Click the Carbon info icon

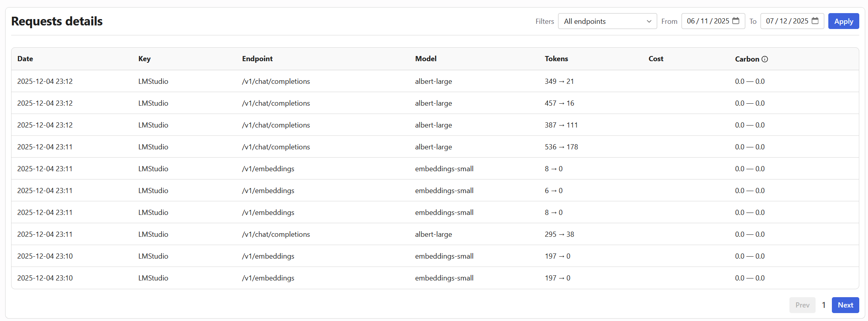click(765, 59)
